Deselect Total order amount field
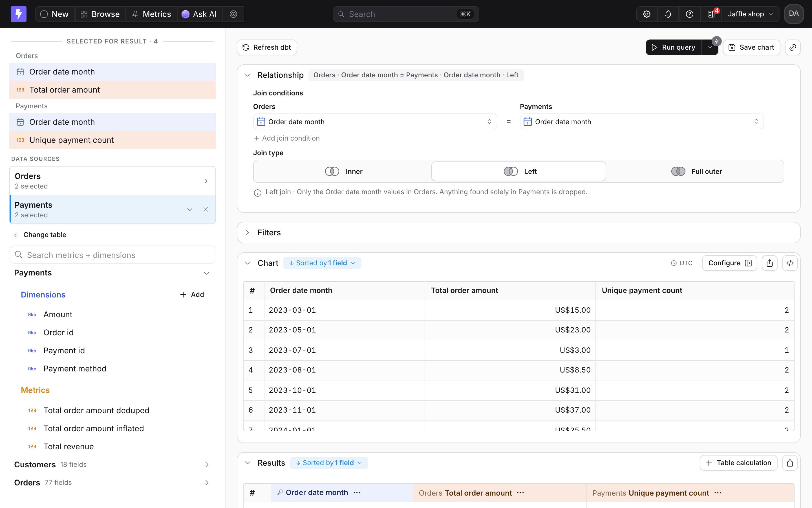 112,90
